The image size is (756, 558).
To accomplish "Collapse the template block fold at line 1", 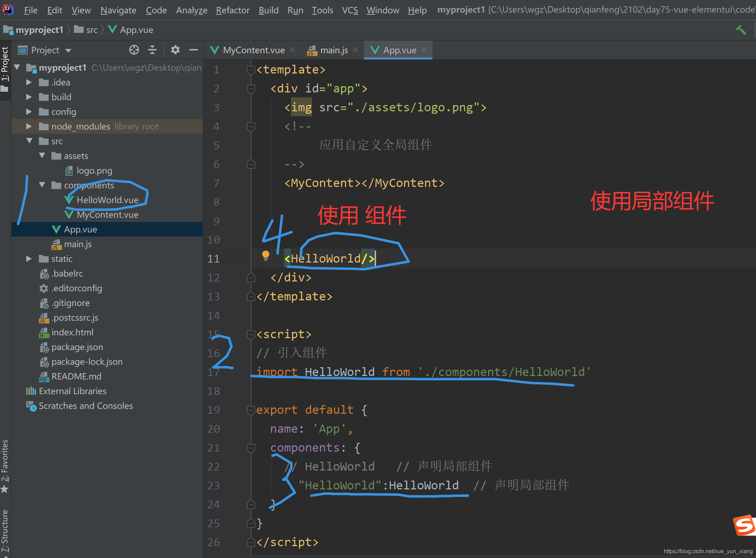I will pos(251,70).
